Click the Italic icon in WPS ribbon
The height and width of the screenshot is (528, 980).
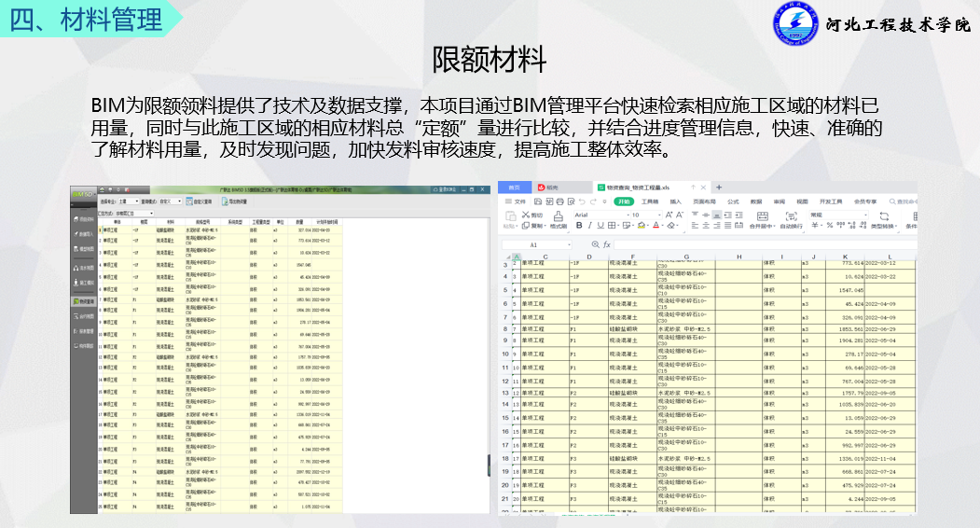click(589, 225)
